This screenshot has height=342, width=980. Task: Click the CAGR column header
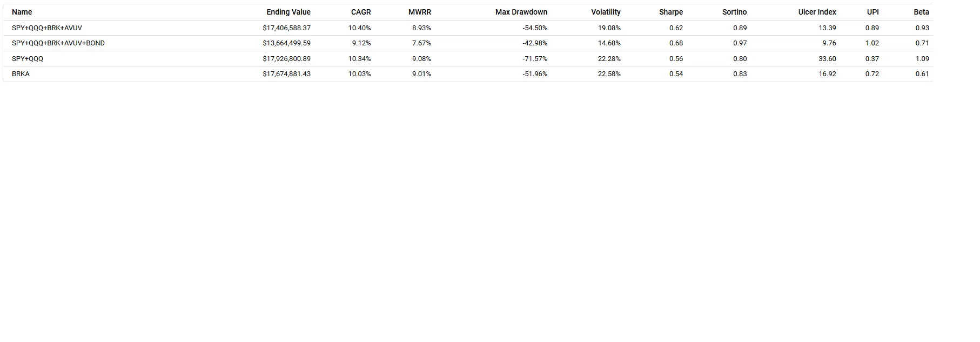(x=361, y=12)
